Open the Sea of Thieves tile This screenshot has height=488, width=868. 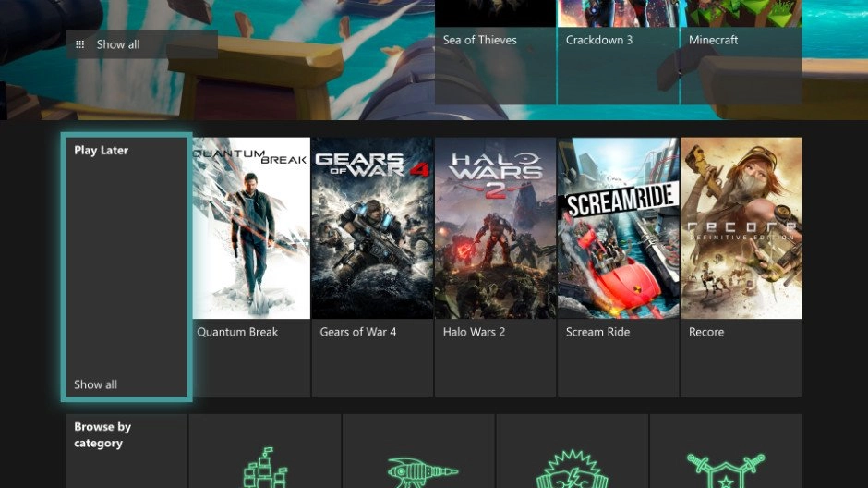point(496,52)
